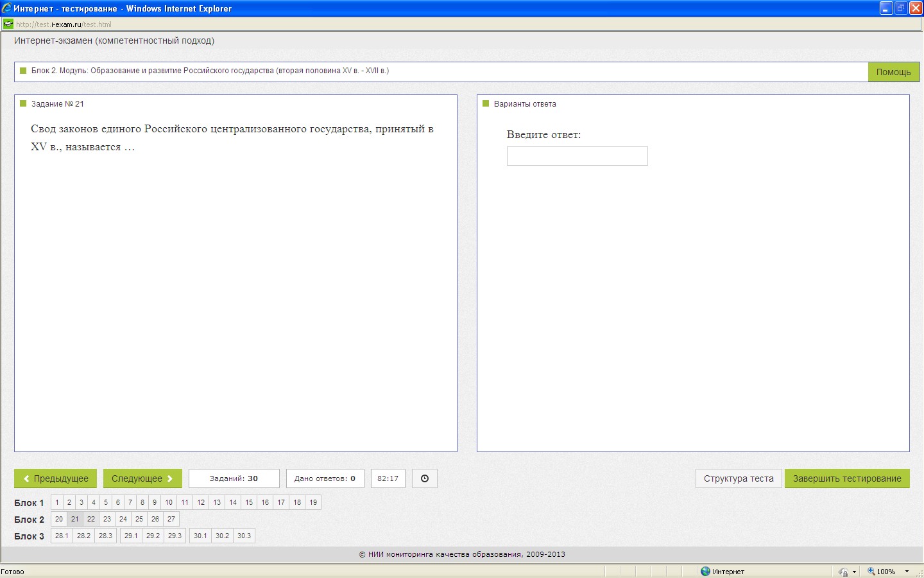This screenshot has height=578, width=924.
Task: Open question 13 in Блок 1
Action: point(217,502)
